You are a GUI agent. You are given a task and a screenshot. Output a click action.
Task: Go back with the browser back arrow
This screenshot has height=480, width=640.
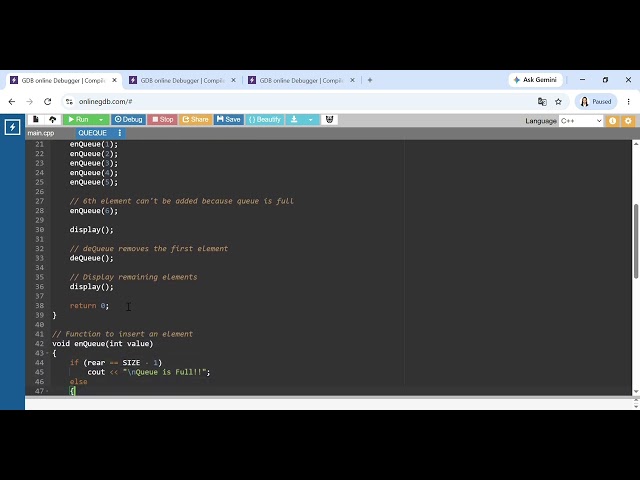[12, 102]
